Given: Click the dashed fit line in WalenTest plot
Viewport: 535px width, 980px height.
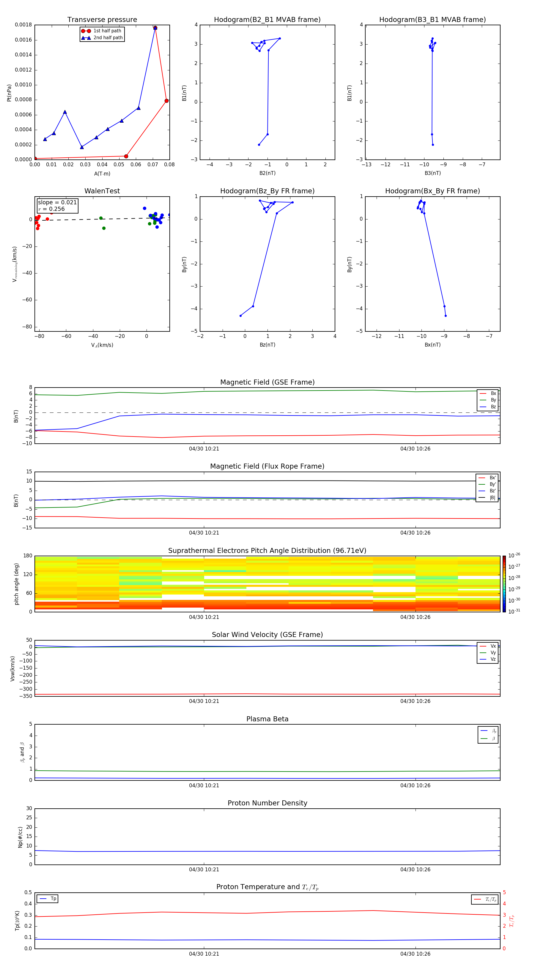Looking at the screenshot, I should (102, 219).
